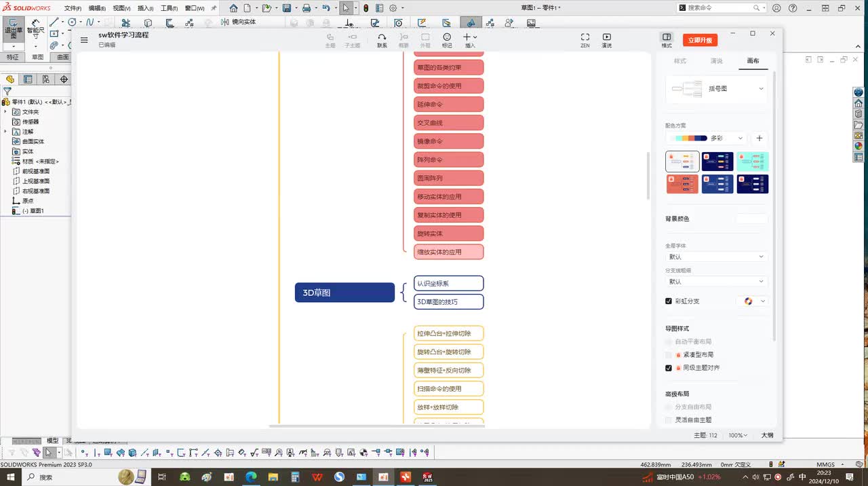
Task: Expand 文件夹 node in feature tree
Action: point(5,112)
